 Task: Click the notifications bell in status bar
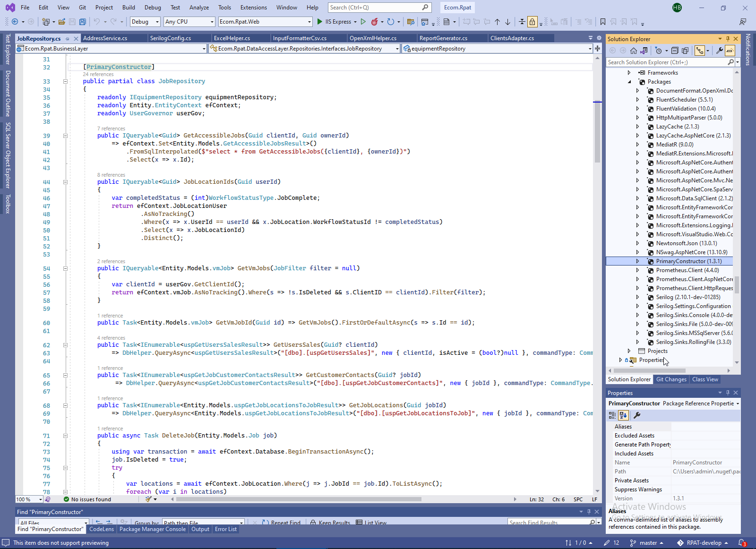(x=742, y=543)
